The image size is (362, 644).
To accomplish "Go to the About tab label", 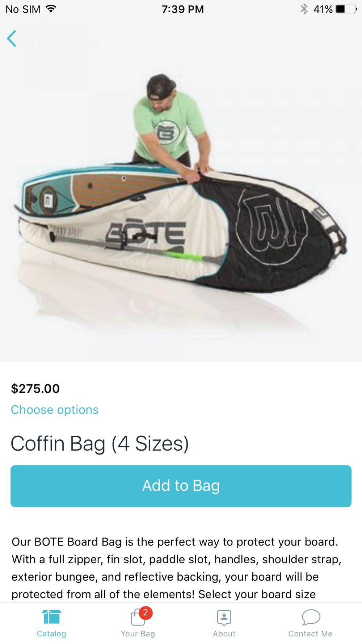I will tap(224, 633).
